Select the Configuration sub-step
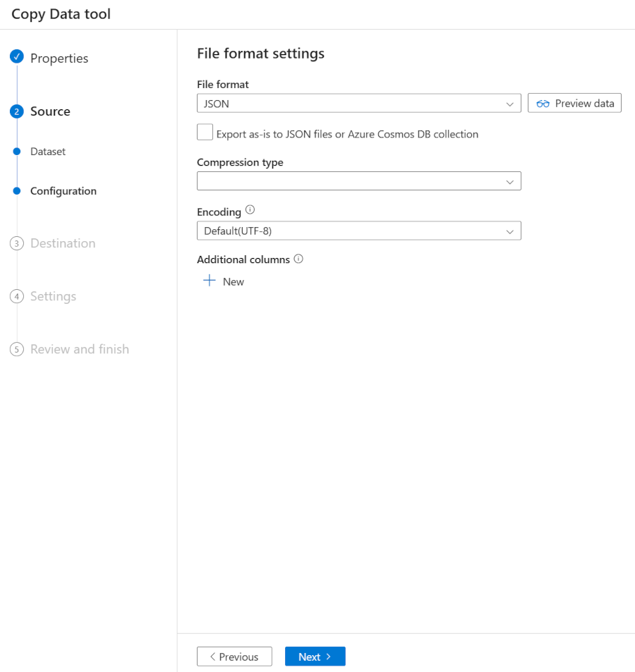Viewport: 635px width, 672px height. (x=64, y=191)
